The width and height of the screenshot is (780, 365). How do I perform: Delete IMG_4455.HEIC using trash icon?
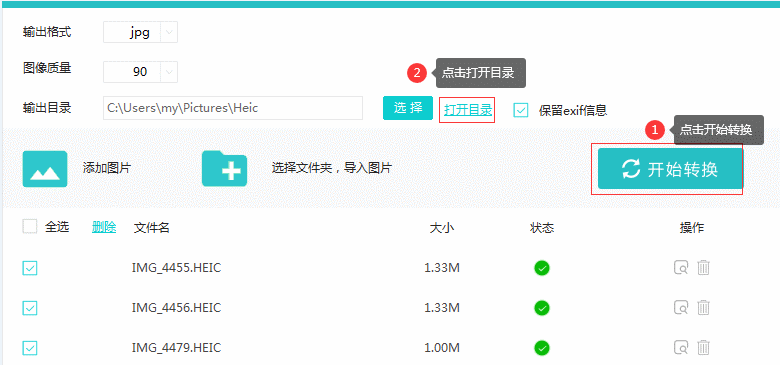coord(703,268)
